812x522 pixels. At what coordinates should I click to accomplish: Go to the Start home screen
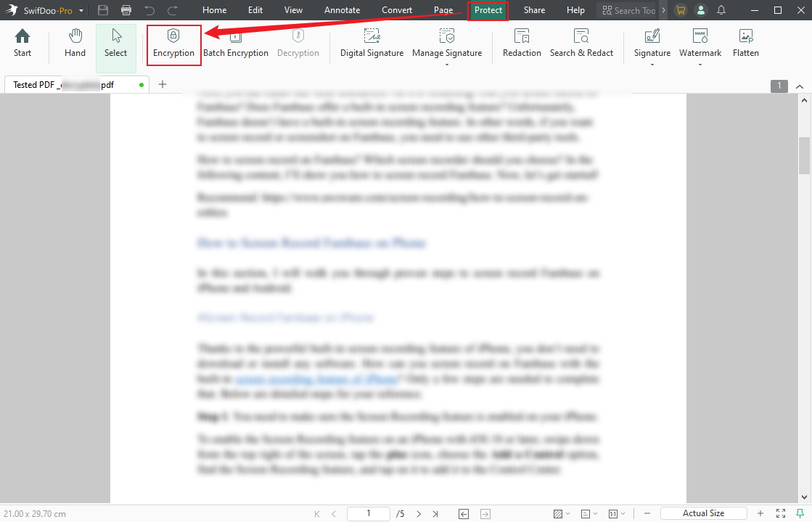click(x=22, y=44)
